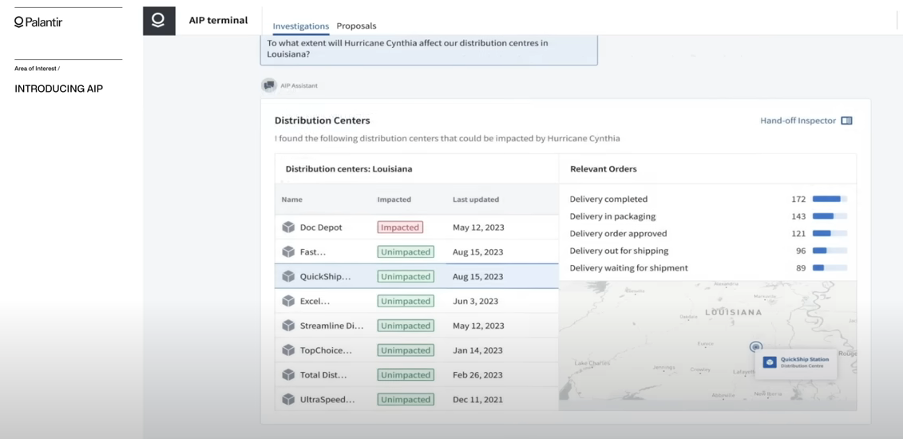Click the cube icon beside Doc Depot
This screenshot has height=440, width=904.
click(x=288, y=227)
